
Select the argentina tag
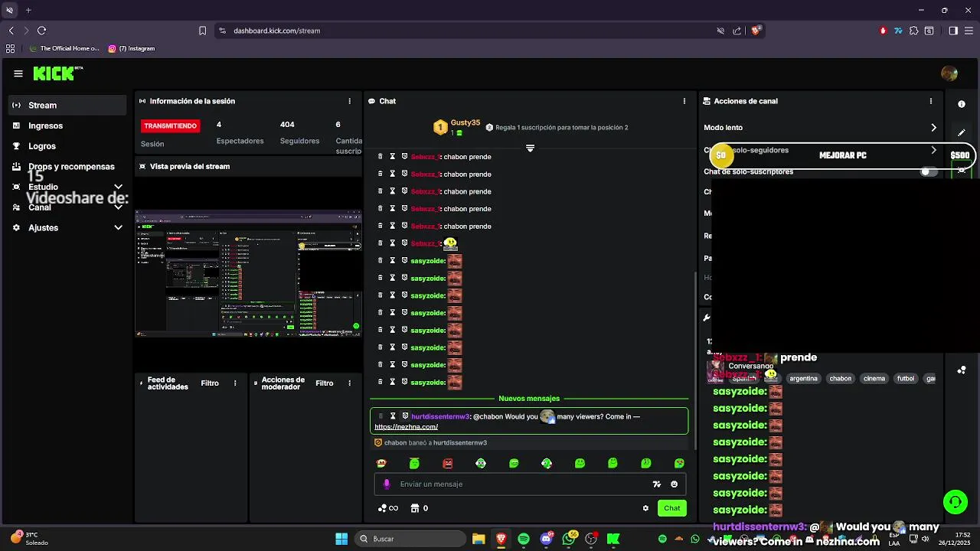tap(803, 379)
